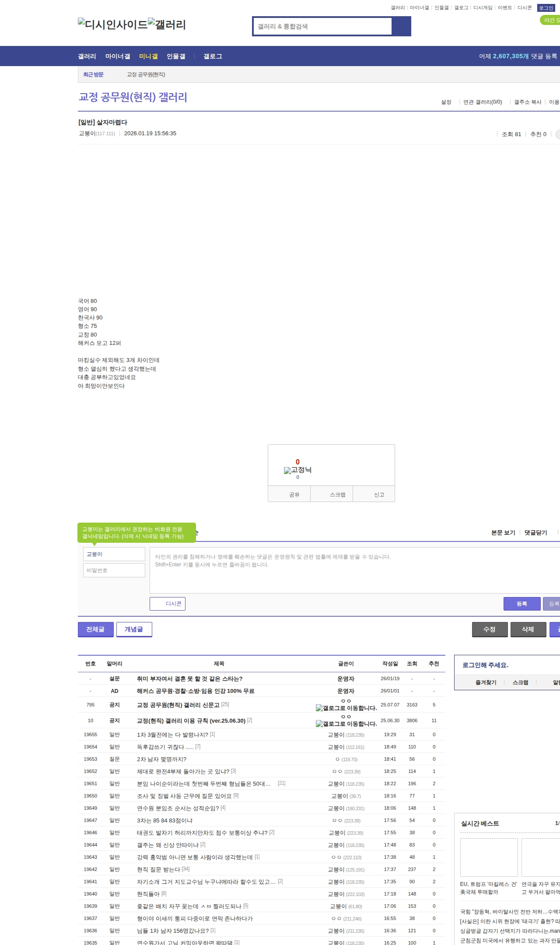Click the 삭제 button
560x945 pixels.
[x=528, y=629]
